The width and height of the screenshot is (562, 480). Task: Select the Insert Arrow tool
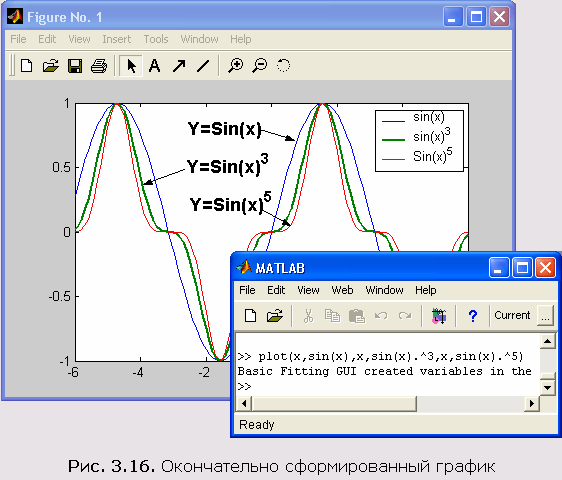[x=179, y=66]
